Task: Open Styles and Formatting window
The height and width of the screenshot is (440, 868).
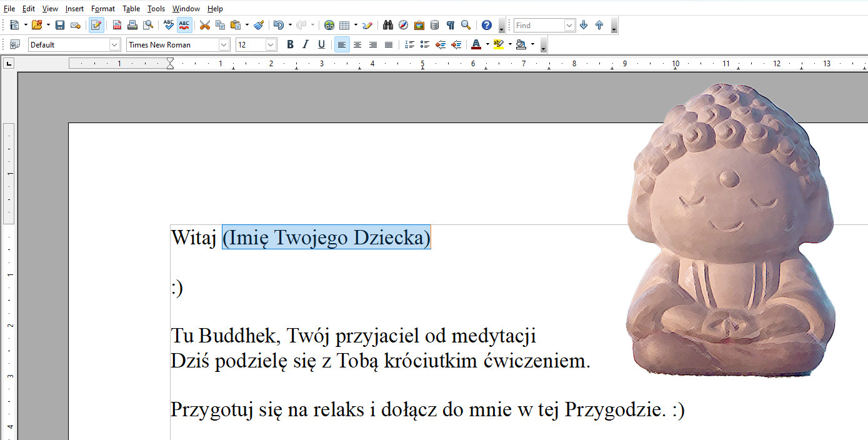Action: coord(15,44)
